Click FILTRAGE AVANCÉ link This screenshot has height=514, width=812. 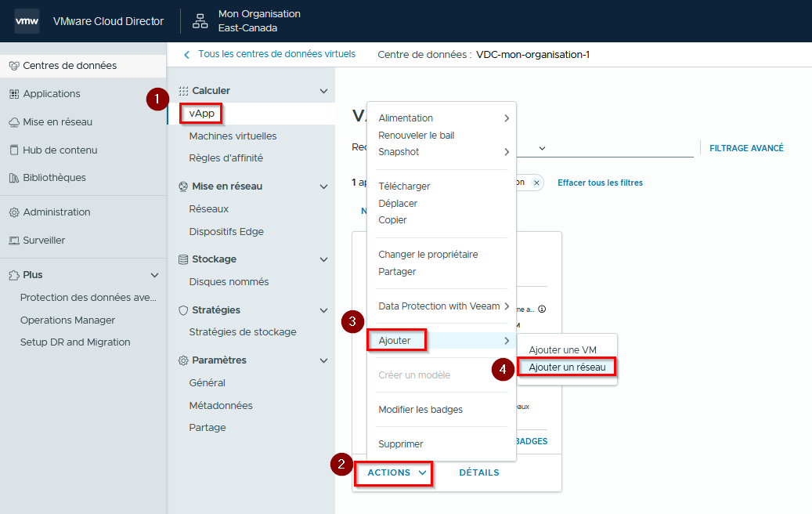746,148
